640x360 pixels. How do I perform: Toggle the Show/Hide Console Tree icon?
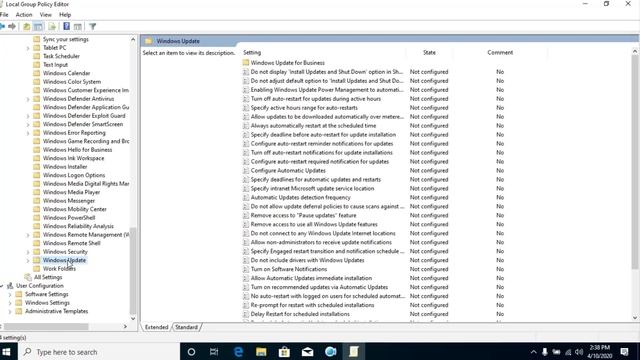pos(38,27)
